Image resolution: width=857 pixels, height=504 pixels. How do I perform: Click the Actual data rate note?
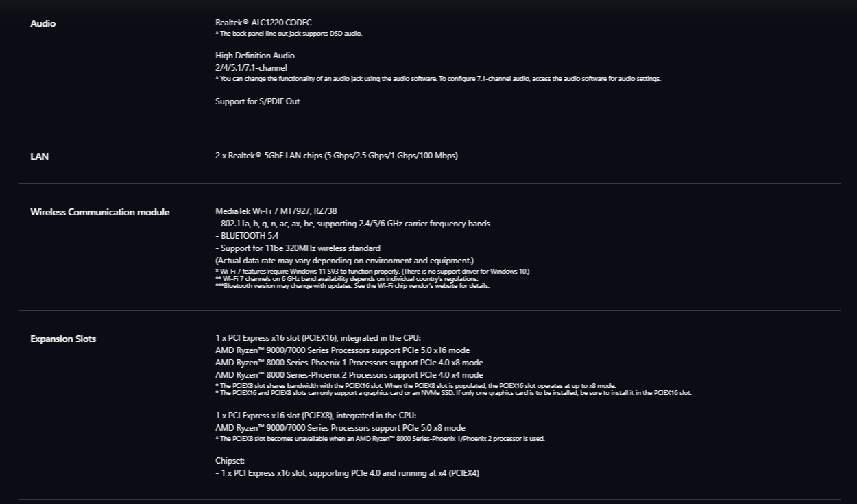tap(344, 261)
